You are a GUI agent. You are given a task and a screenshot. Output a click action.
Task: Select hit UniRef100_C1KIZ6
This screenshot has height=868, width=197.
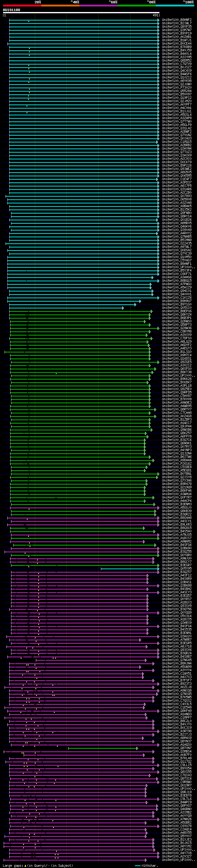coord(177,297)
